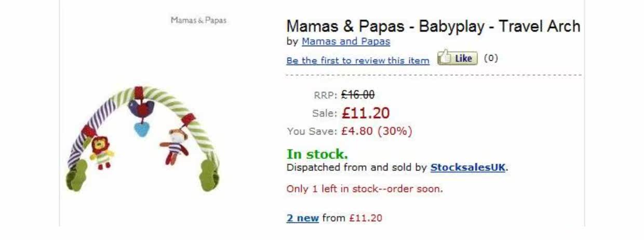
Task: Click the Like thumbs-up button
Action: coord(458,58)
